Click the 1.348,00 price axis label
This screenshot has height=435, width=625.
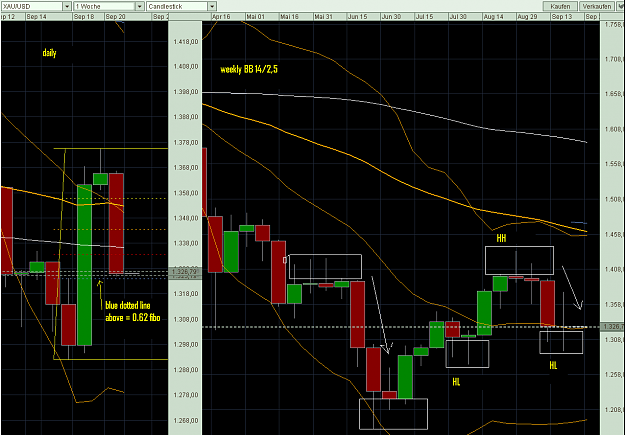click(186, 218)
